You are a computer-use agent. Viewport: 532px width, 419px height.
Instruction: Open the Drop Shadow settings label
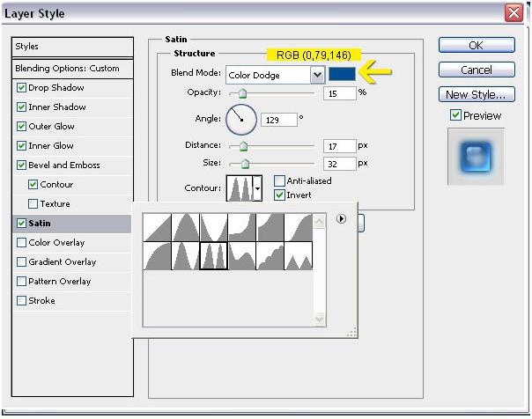click(x=56, y=87)
